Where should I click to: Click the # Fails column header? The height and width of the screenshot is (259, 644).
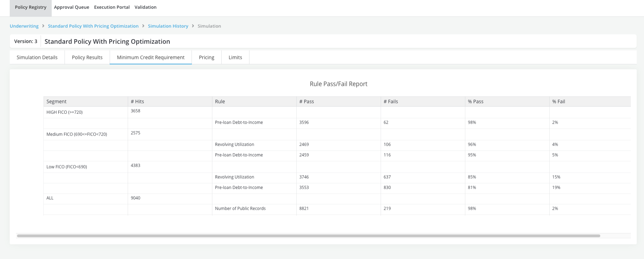[x=391, y=102]
